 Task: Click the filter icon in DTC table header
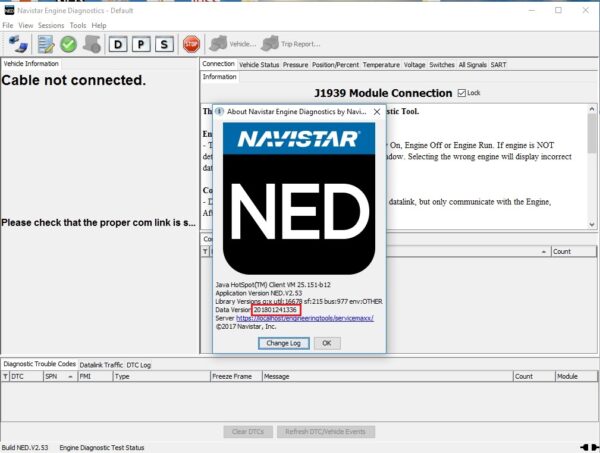pos(5,376)
